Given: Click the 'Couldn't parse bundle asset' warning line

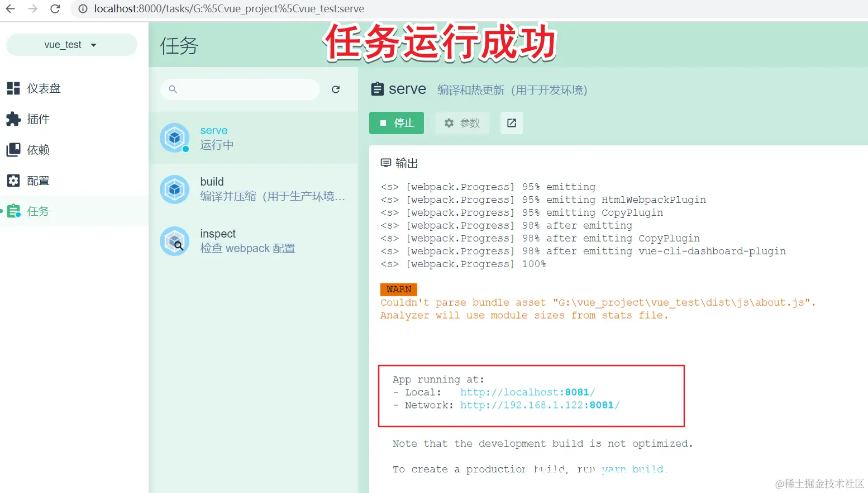Looking at the screenshot, I should point(598,302).
